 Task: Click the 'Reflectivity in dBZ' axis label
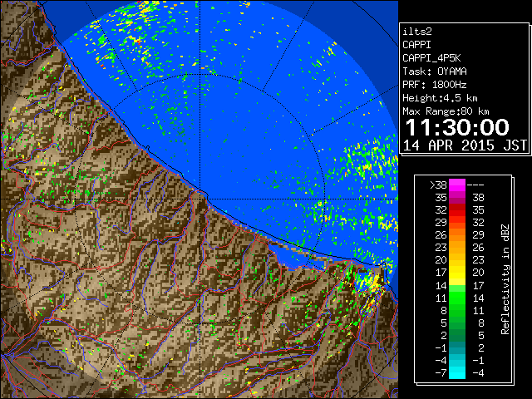(505, 279)
